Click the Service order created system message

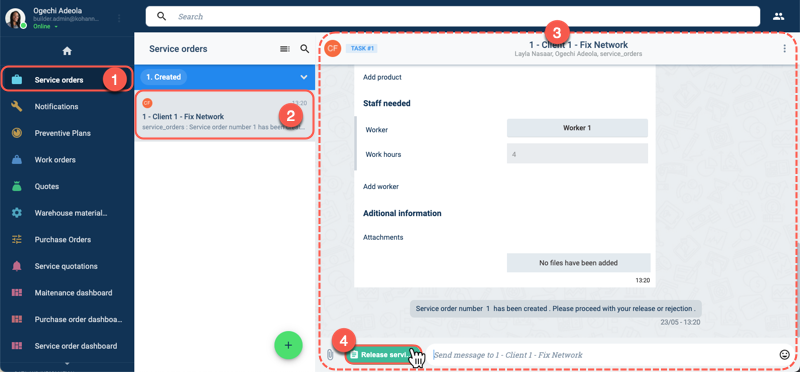click(x=556, y=308)
